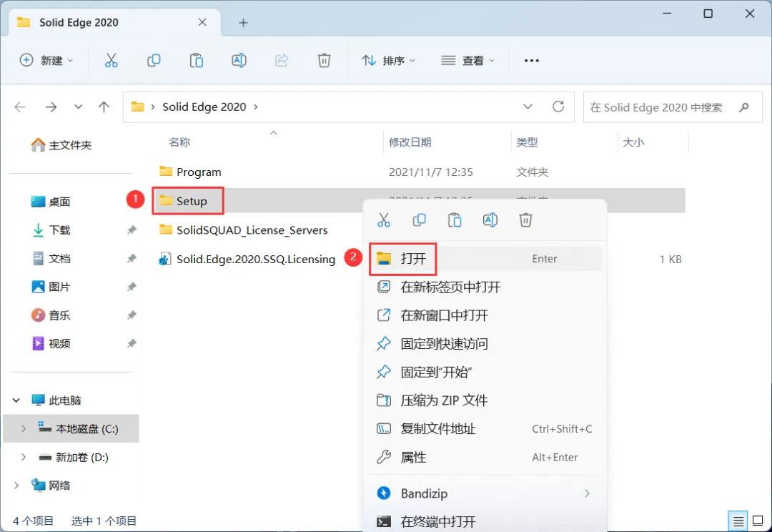Image resolution: width=772 pixels, height=532 pixels.
Task: Click the Cut icon in the toolbar
Action: pos(112,61)
